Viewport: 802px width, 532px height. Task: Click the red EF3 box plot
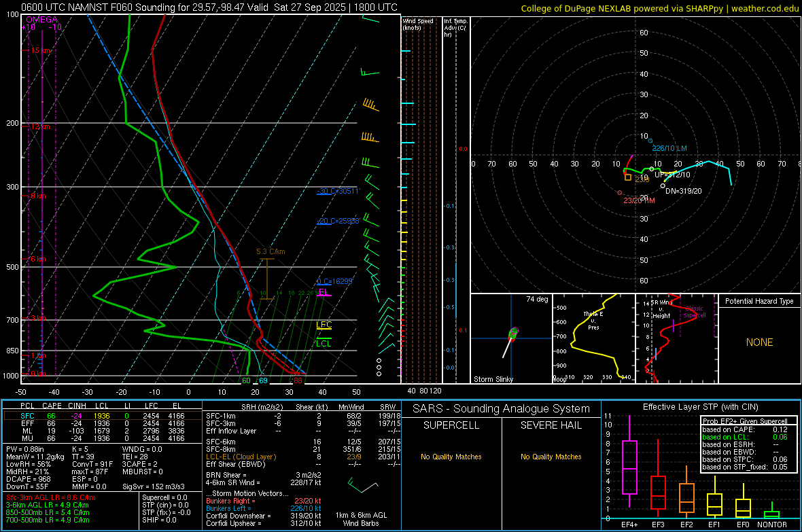click(x=658, y=478)
